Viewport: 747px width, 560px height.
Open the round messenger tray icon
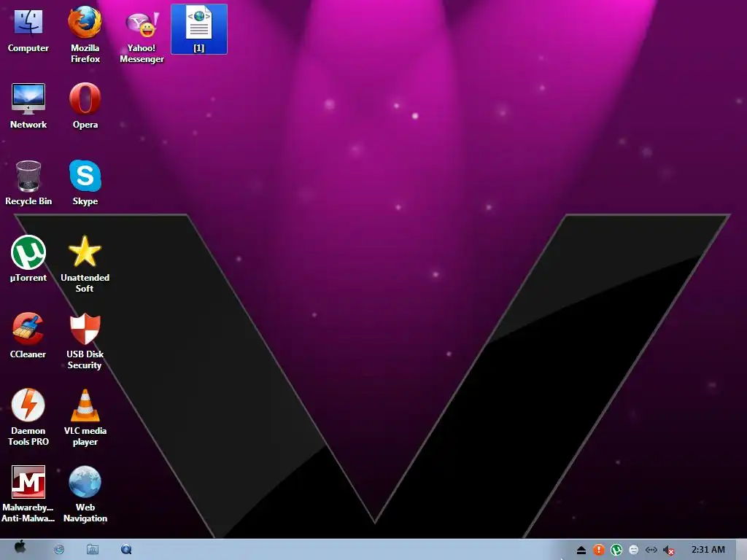pos(634,550)
